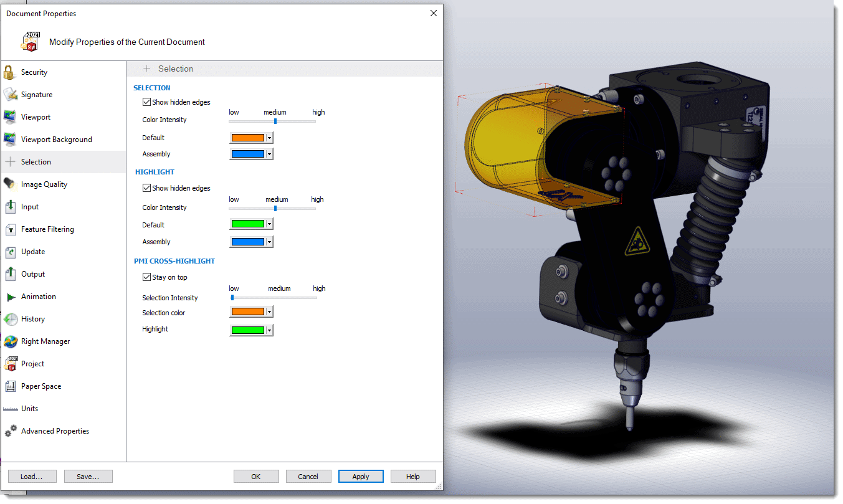The width and height of the screenshot is (843, 504).
Task: Disable the Stay on top checkbox
Action: point(147,277)
